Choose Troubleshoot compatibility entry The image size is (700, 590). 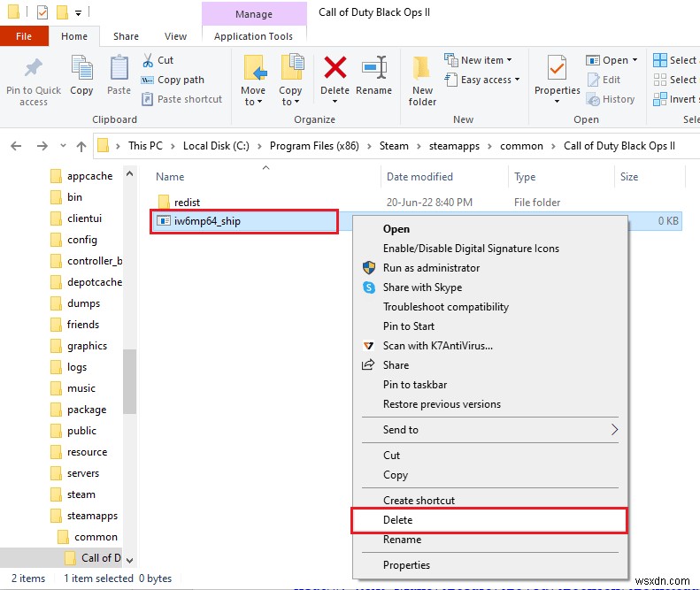(490, 307)
